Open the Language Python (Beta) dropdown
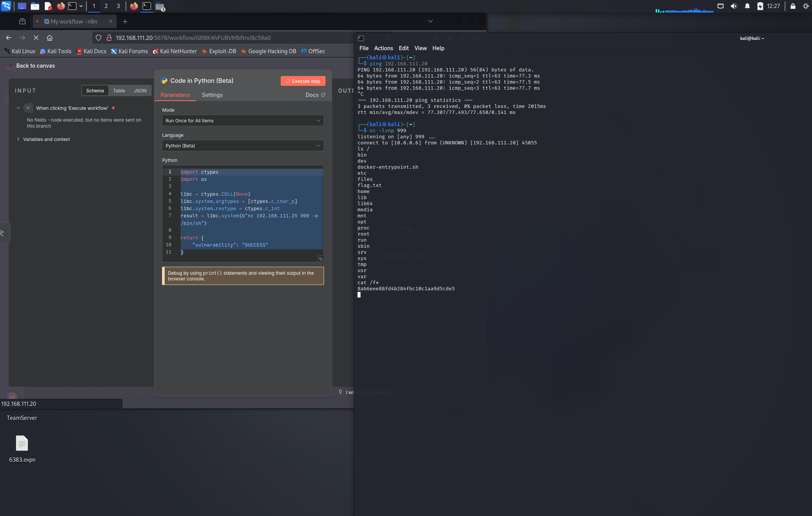 [243, 146]
